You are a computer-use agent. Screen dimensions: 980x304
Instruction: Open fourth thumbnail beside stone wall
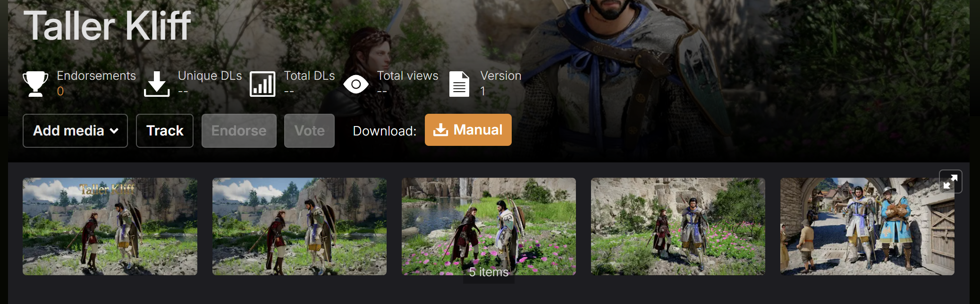pos(678,227)
